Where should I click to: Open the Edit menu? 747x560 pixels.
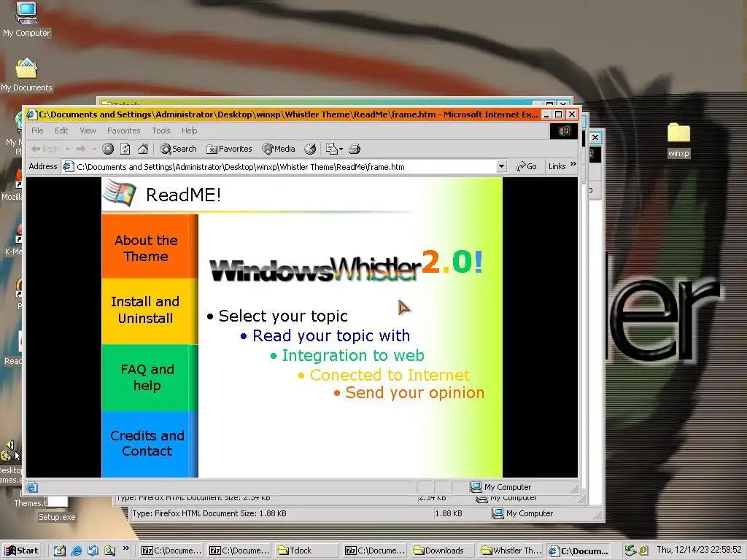click(x=61, y=131)
